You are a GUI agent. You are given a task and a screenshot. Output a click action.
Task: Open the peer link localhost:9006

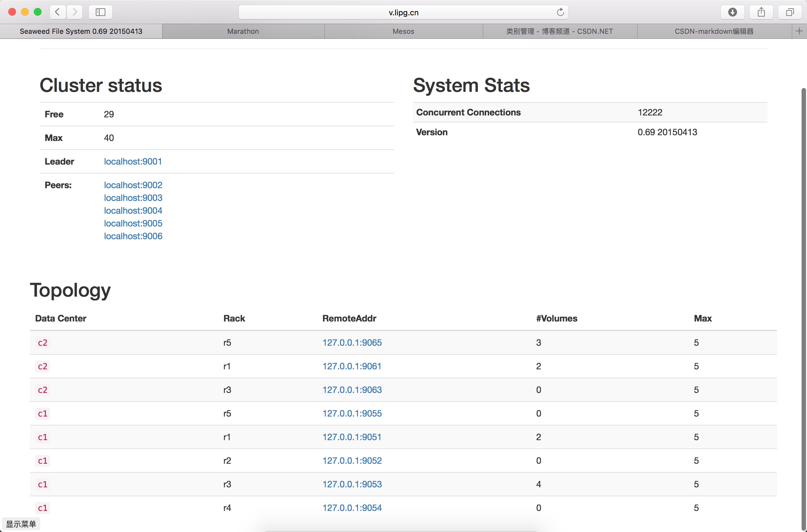click(133, 236)
